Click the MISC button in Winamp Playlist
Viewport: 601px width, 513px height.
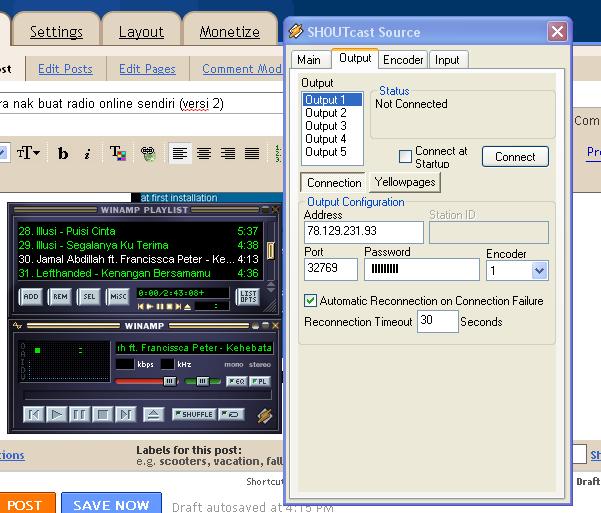click(x=118, y=297)
